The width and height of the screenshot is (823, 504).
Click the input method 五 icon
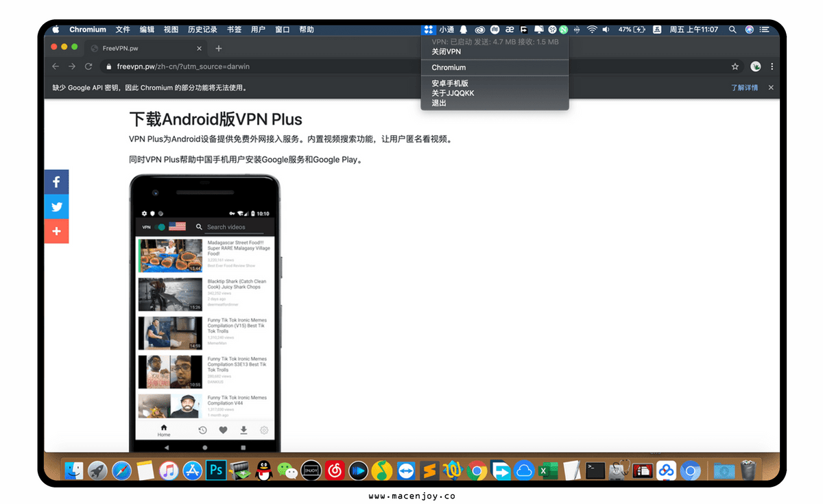pyautogui.click(x=657, y=29)
